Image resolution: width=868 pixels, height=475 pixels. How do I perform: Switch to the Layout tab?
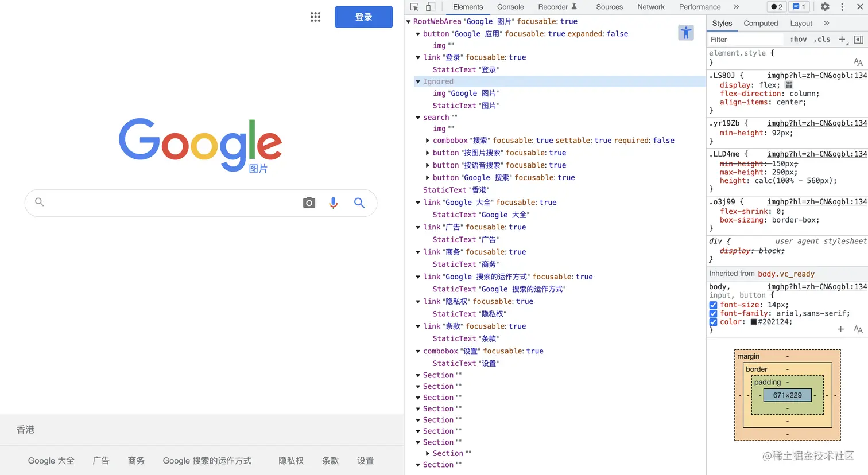tap(801, 24)
